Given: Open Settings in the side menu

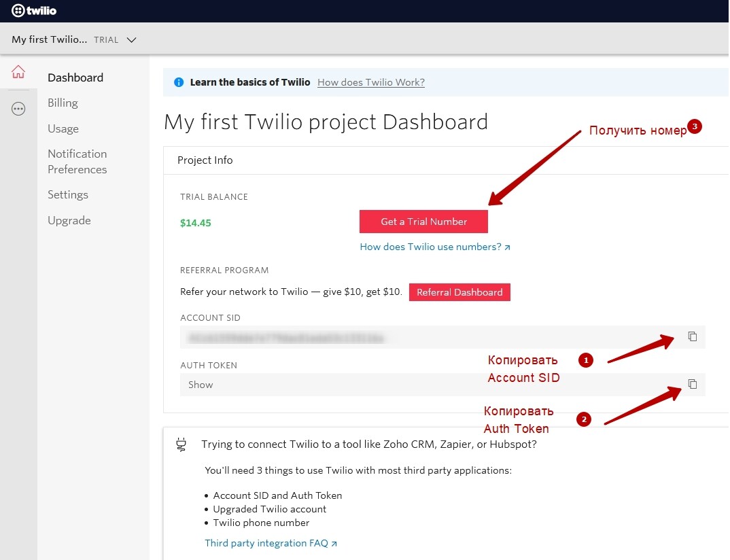Looking at the screenshot, I should (x=68, y=194).
